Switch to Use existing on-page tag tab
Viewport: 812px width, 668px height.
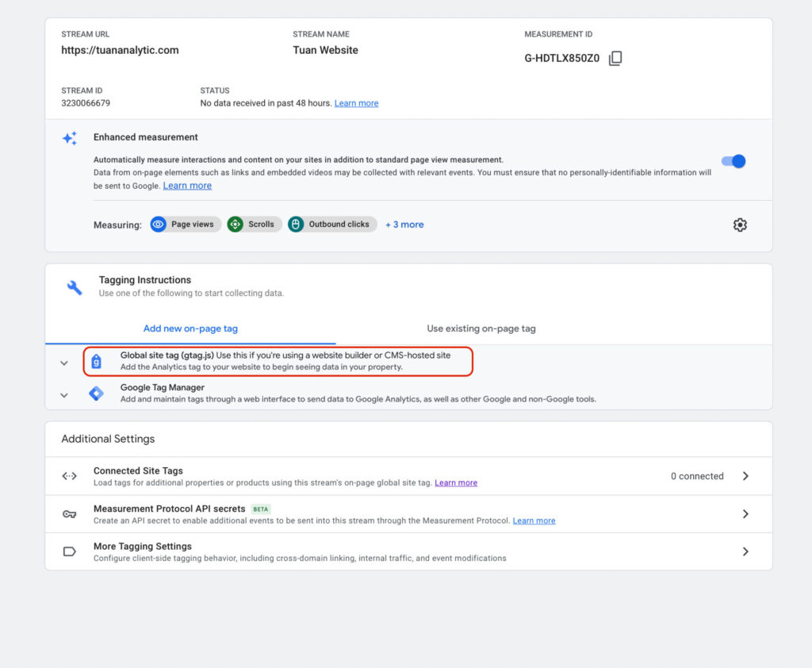[x=481, y=328]
